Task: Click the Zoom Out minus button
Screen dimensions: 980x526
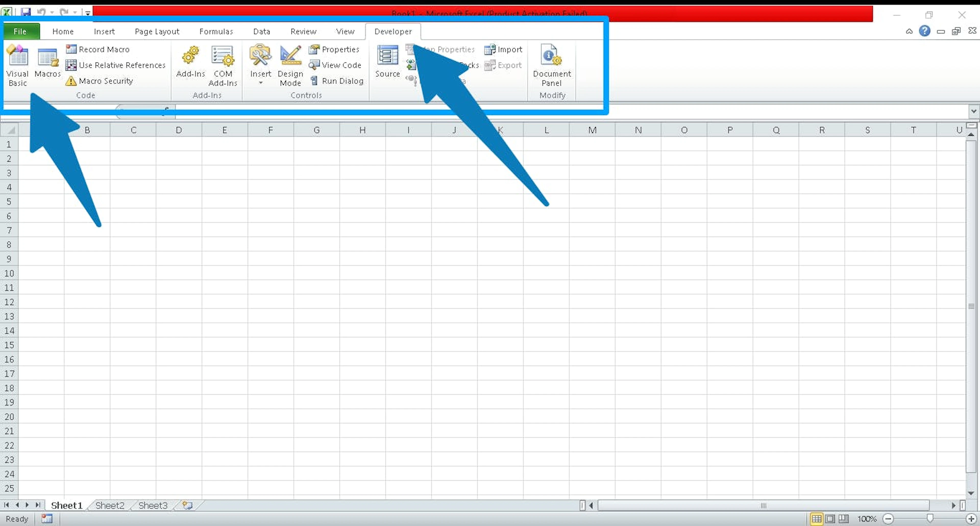Action: click(x=888, y=519)
